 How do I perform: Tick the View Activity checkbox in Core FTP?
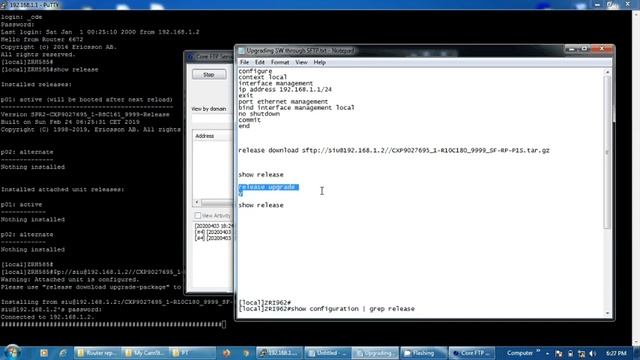[198, 215]
